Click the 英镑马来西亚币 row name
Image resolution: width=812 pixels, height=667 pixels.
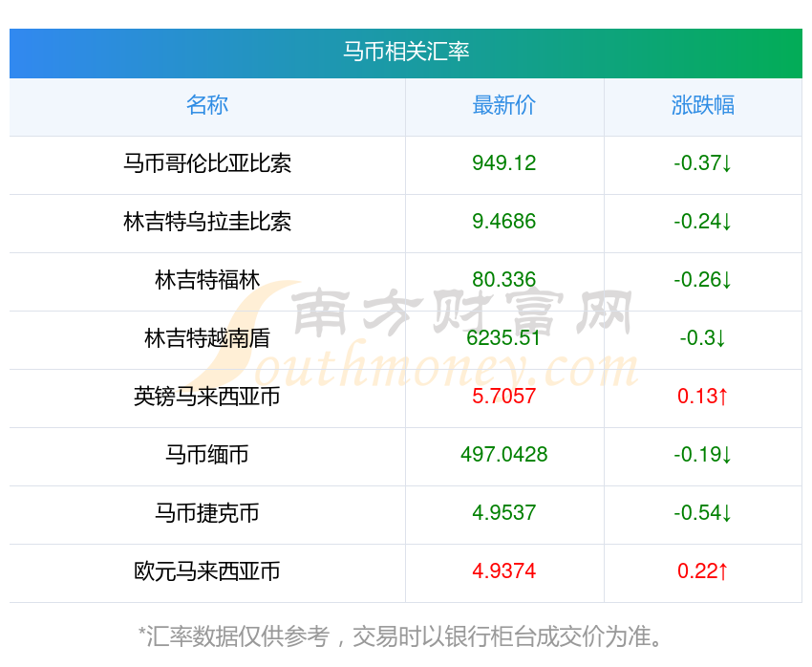[x=207, y=397]
